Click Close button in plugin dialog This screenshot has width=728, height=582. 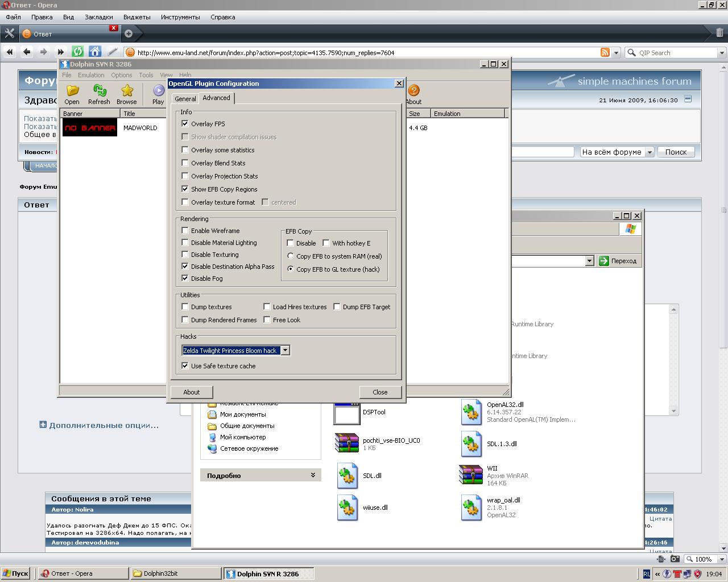pos(380,392)
